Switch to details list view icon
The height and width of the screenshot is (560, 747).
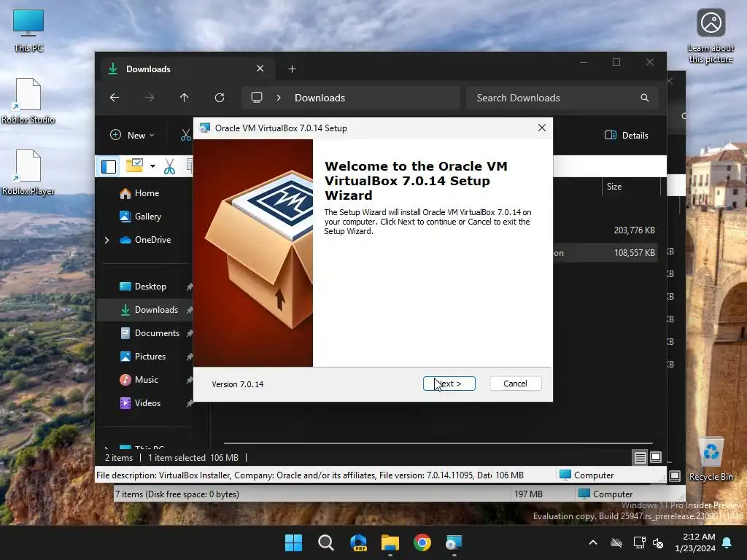pyautogui.click(x=640, y=458)
